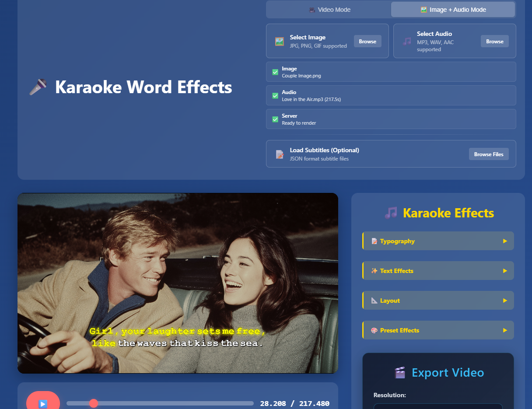532x409 pixels.
Task: Click 'MP3, WAV, AAC supported' hint text
Action: 435,46
